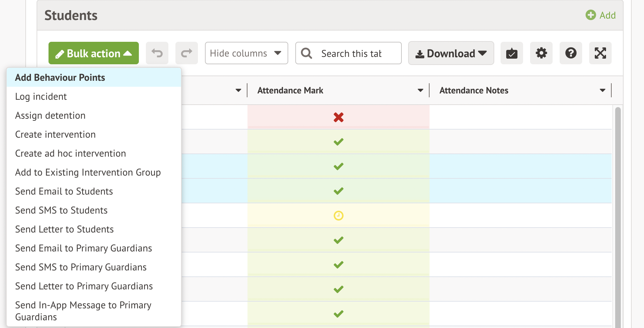644x328 pixels.
Task: Click the green Add plus icon
Action: [x=590, y=15]
